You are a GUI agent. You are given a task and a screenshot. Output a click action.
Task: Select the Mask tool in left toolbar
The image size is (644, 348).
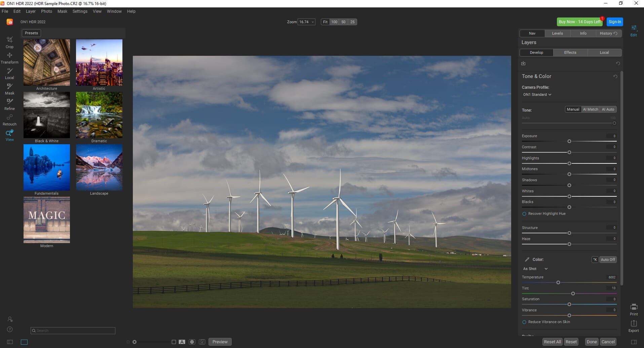click(9, 89)
